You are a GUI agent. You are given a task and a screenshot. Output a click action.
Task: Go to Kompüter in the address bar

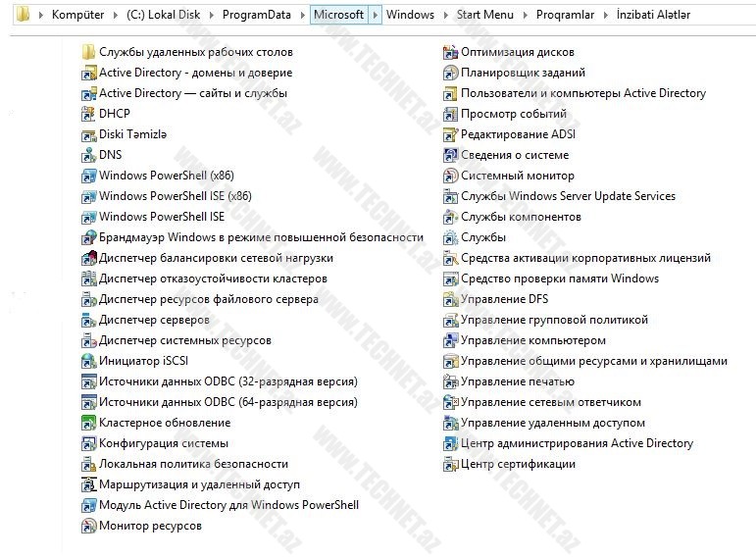(77, 15)
